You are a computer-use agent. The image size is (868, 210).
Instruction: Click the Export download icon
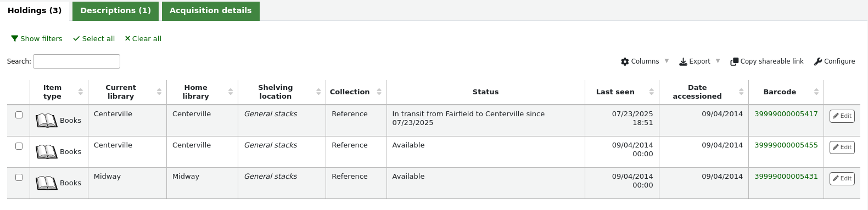pyautogui.click(x=683, y=61)
